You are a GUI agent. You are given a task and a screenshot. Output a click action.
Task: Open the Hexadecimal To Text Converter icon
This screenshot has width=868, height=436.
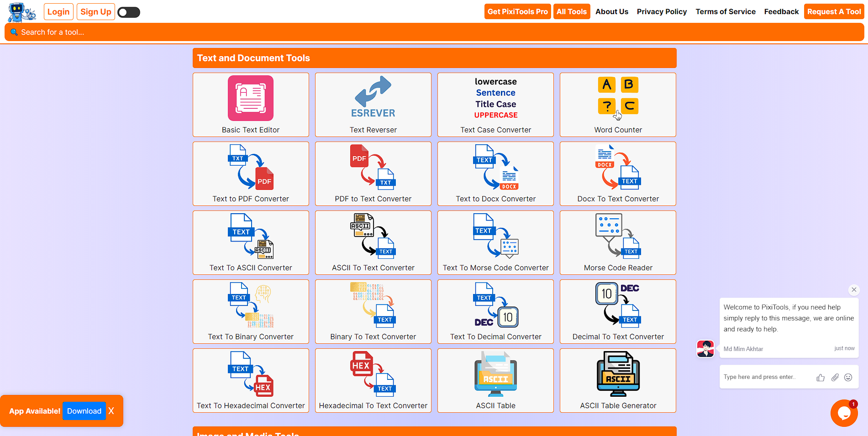point(373,374)
